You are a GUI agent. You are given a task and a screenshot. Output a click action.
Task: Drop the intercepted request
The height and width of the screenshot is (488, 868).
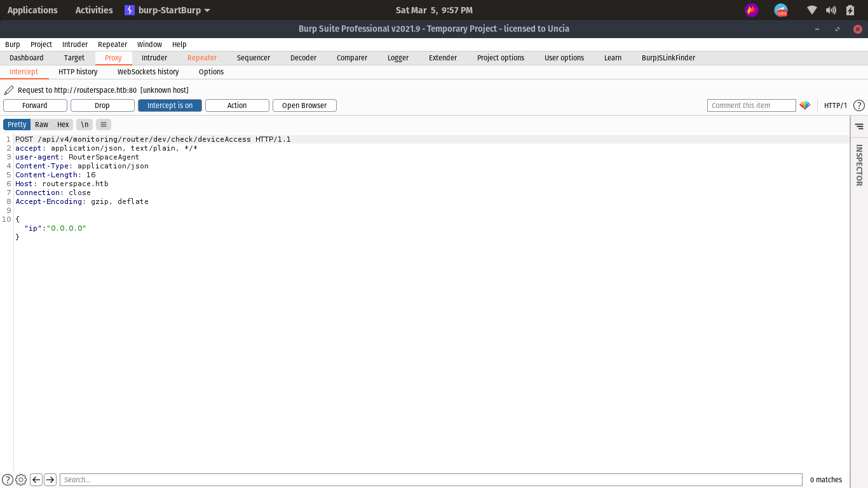pyautogui.click(x=102, y=105)
